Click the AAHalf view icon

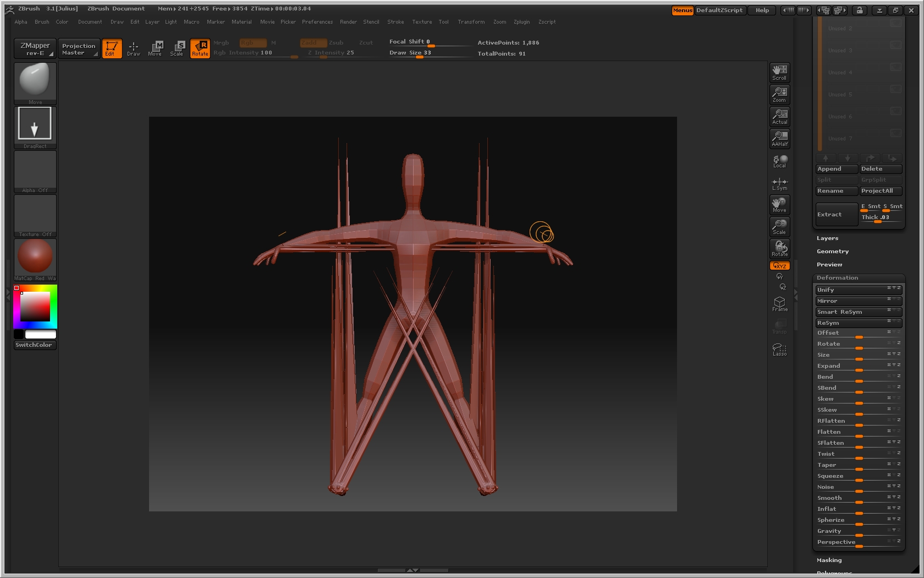tap(779, 139)
